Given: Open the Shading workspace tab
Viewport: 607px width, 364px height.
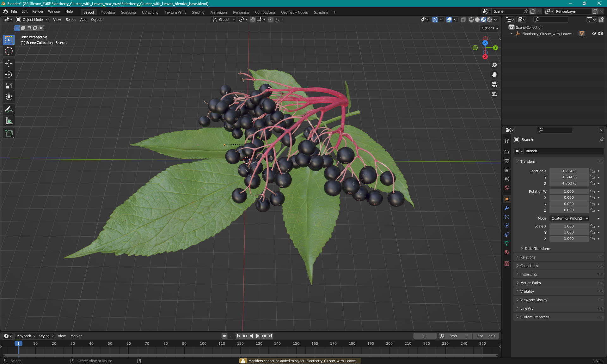Looking at the screenshot, I should 198,12.
